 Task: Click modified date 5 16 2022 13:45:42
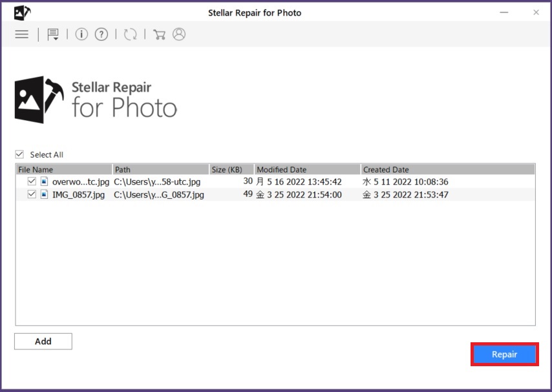click(299, 181)
